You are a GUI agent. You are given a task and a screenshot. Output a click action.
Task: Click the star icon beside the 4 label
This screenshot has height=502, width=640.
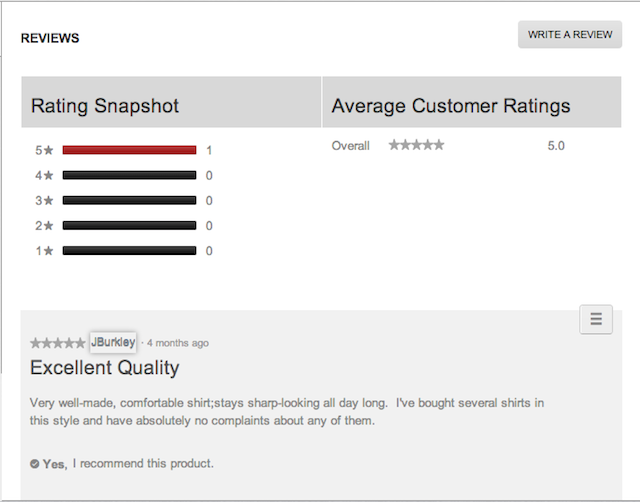point(48,176)
